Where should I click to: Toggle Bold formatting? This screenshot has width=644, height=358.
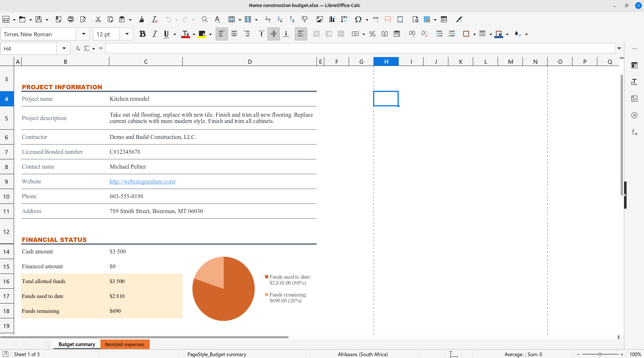coord(142,34)
